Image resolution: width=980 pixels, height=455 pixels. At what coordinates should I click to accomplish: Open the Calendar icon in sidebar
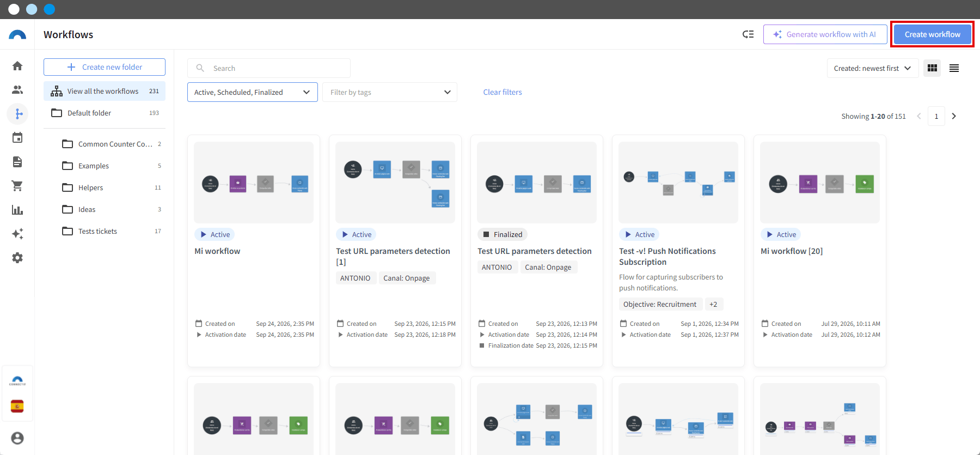tap(17, 138)
